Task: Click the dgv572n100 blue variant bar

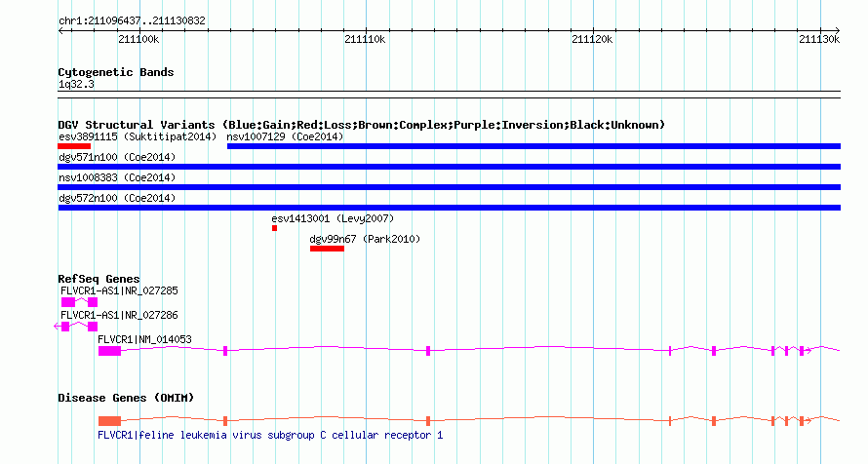Action: [x=449, y=208]
